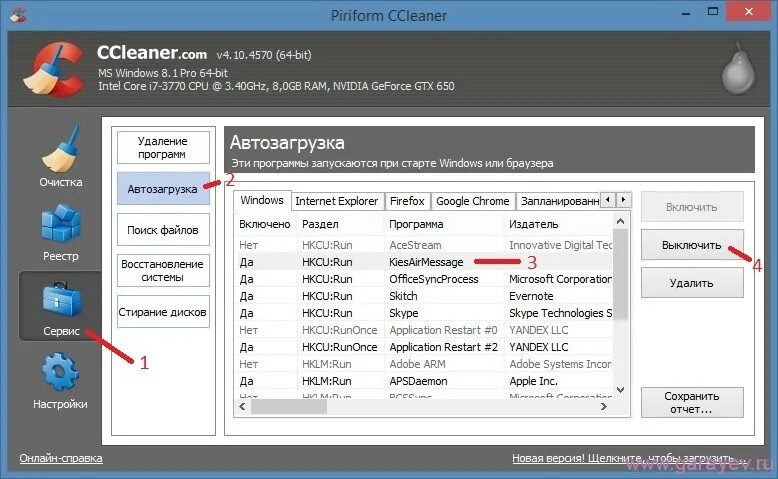Image resolution: width=778 pixels, height=479 pixels.
Task: Switch to the Google Chrome tab
Action: click(x=473, y=201)
